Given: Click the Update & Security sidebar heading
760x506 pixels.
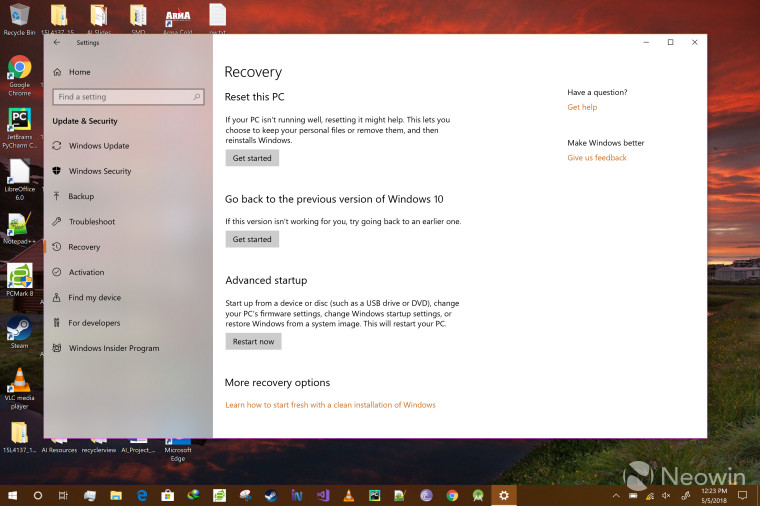Looking at the screenshot, I should click(85, 121).
